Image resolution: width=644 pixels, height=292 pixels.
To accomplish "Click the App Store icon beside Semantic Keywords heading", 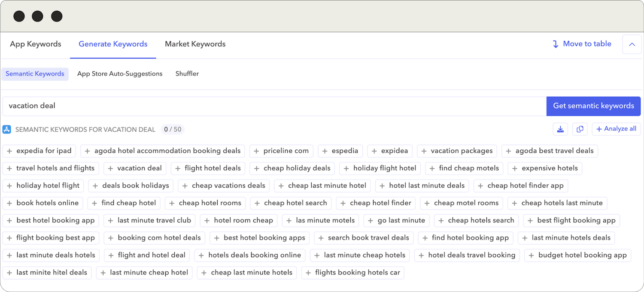I will [6, 129].
